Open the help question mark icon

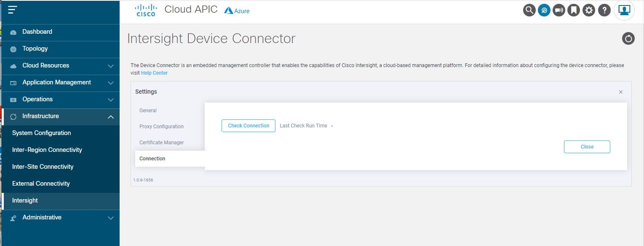point(604,10)
